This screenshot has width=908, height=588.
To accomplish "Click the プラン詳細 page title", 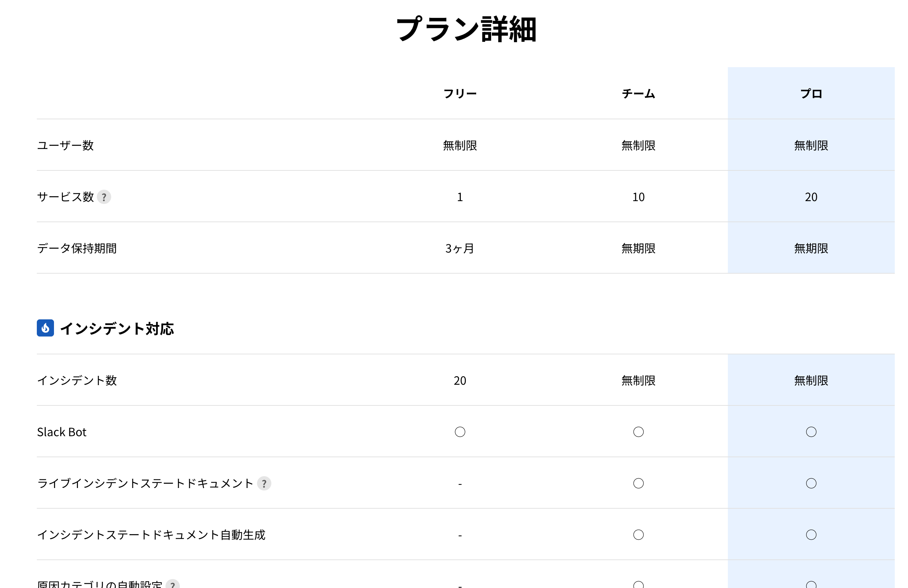I will 466,29.
